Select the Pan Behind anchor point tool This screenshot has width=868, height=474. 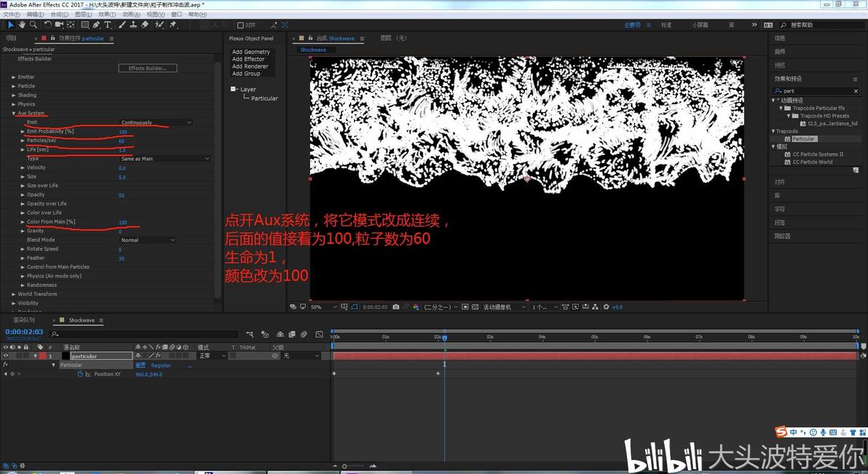[71, 25]
